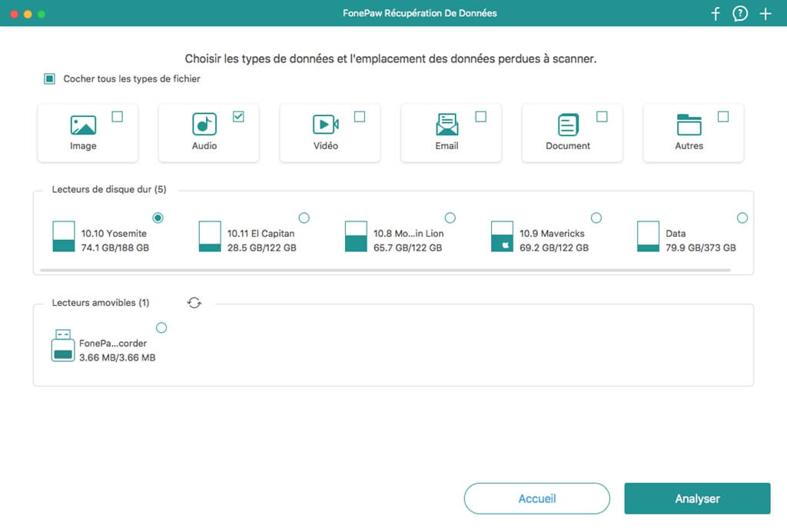Viewport: 787px width, 532px height.
Task: Click the 'Document' label text
Action: [x=568, y=145]
